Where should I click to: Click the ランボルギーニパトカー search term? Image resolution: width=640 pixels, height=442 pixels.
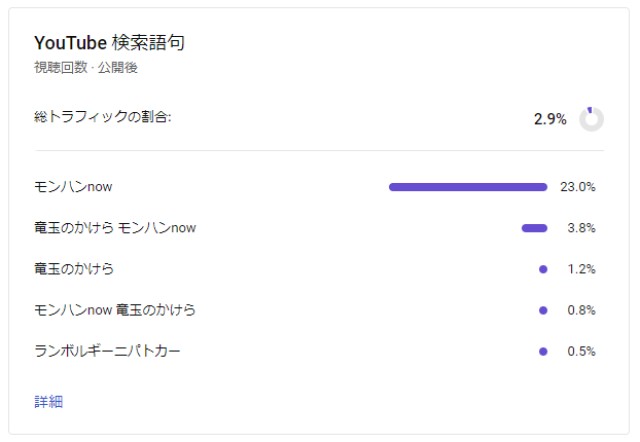pyautogui.click(x=107, y=351)
